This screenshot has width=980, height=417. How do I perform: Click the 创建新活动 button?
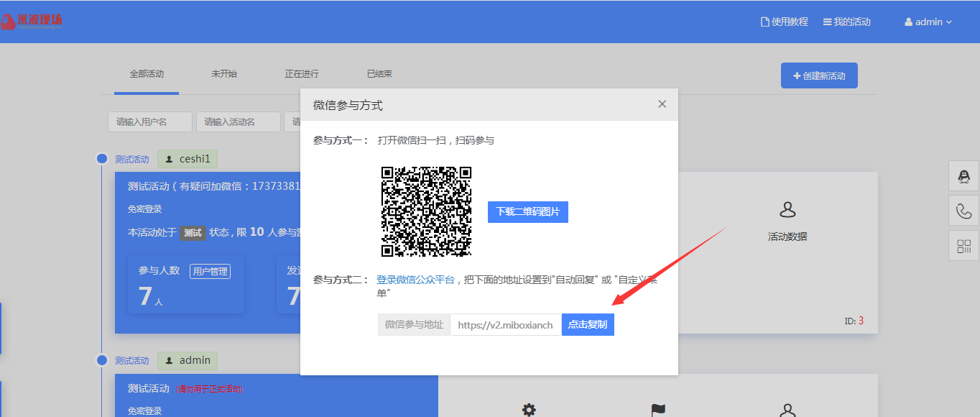(x=818, y=75)
